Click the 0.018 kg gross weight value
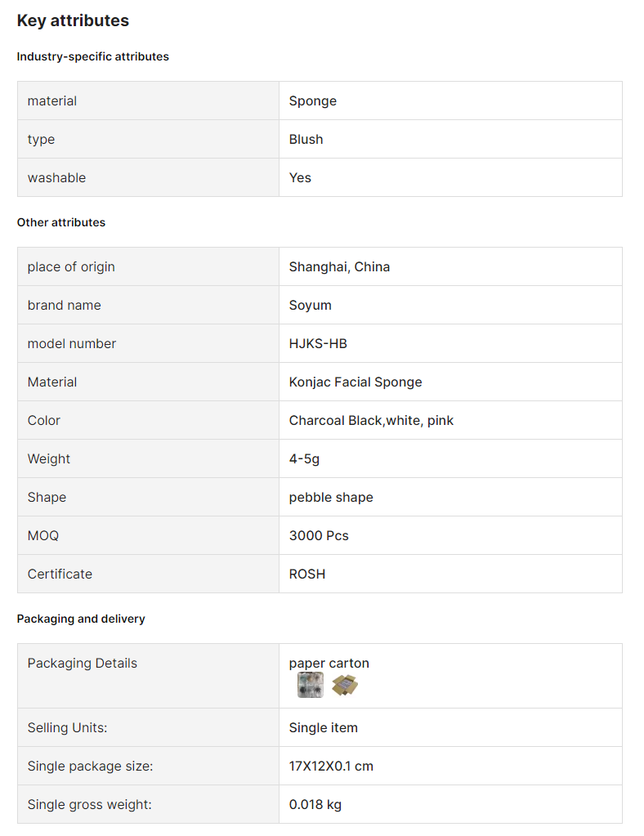Viewport: 644px width, 836px height. 315,805
